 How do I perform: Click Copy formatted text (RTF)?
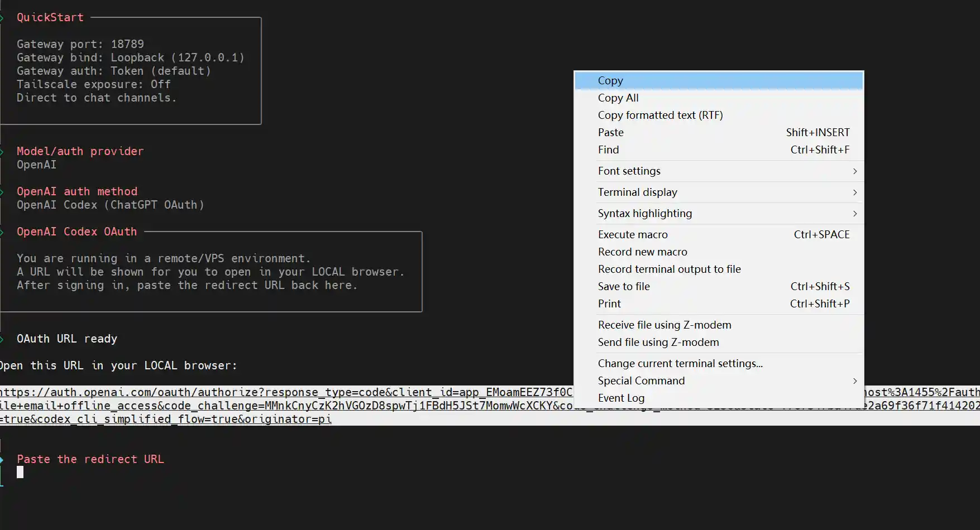[x=660, y=115]
